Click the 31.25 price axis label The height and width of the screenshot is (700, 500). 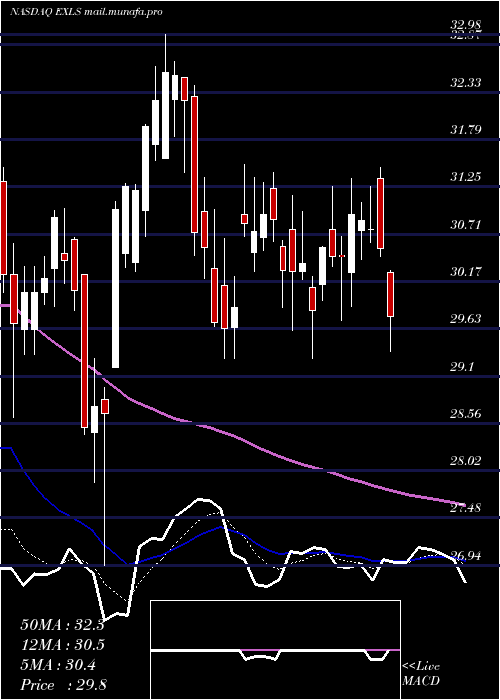coord(466,177)
